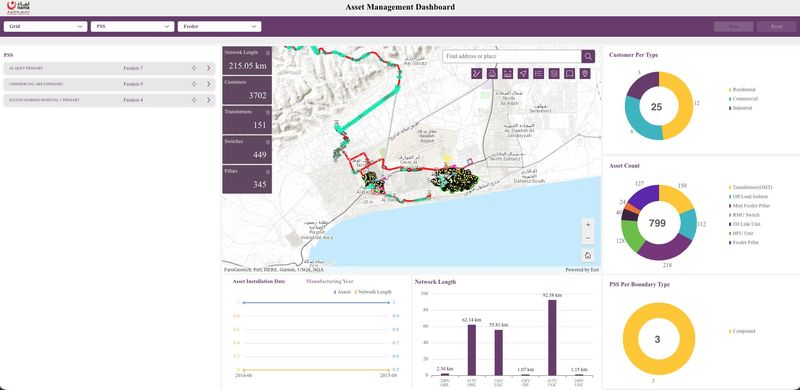Viewport: 800px width, 390px height.
Task: Focus the Find address or place field
Action: (512, 56)
